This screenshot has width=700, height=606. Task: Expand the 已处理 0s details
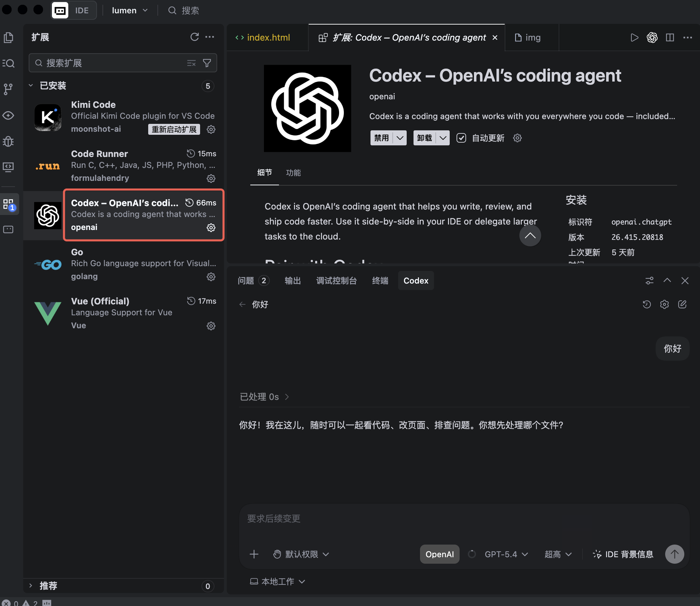coord(264,397)
